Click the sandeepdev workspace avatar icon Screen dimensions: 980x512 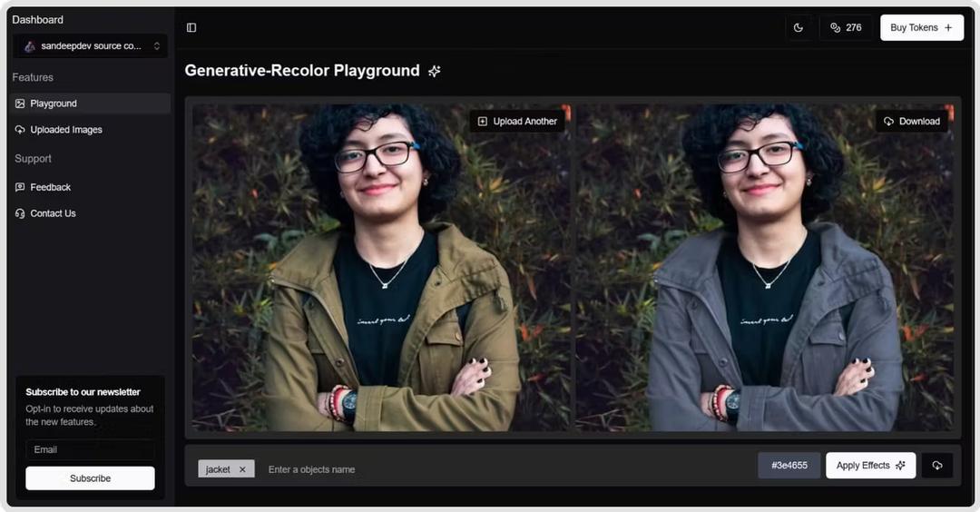click(x=29, y=46)
